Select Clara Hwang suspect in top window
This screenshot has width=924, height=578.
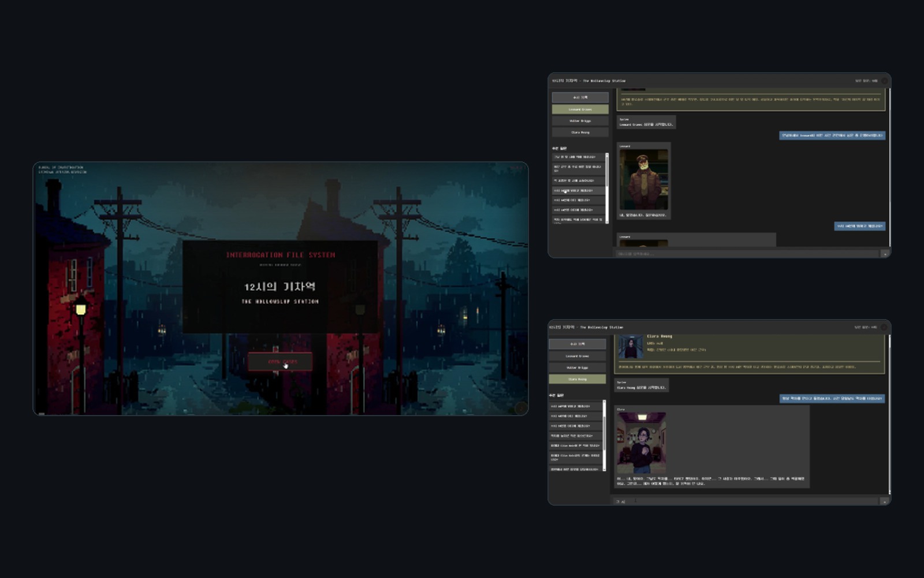[580, 132]
